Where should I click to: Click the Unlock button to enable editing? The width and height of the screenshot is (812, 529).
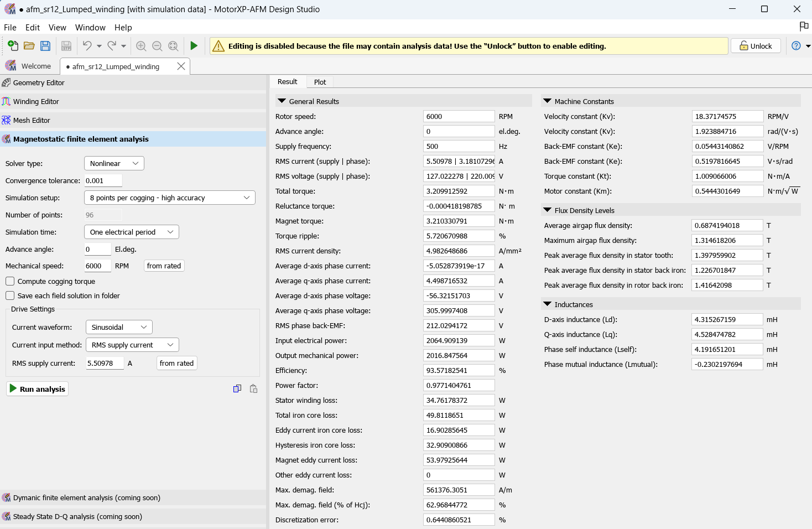click(x=756, y=46)
